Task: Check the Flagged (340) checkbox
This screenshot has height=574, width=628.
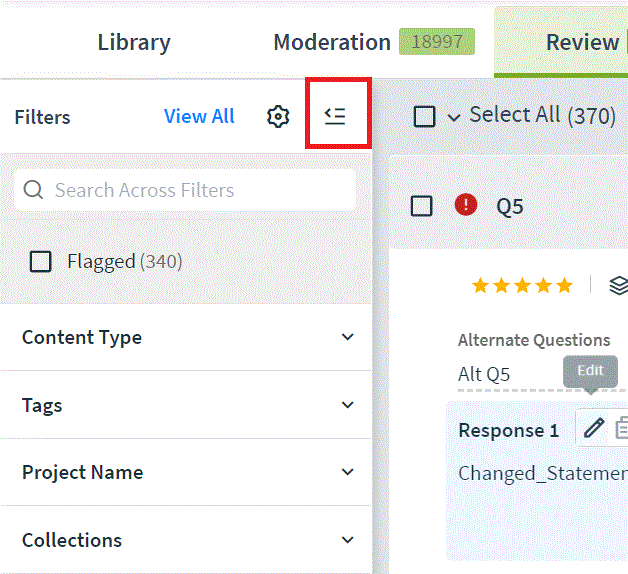Action: coord(40,262)
